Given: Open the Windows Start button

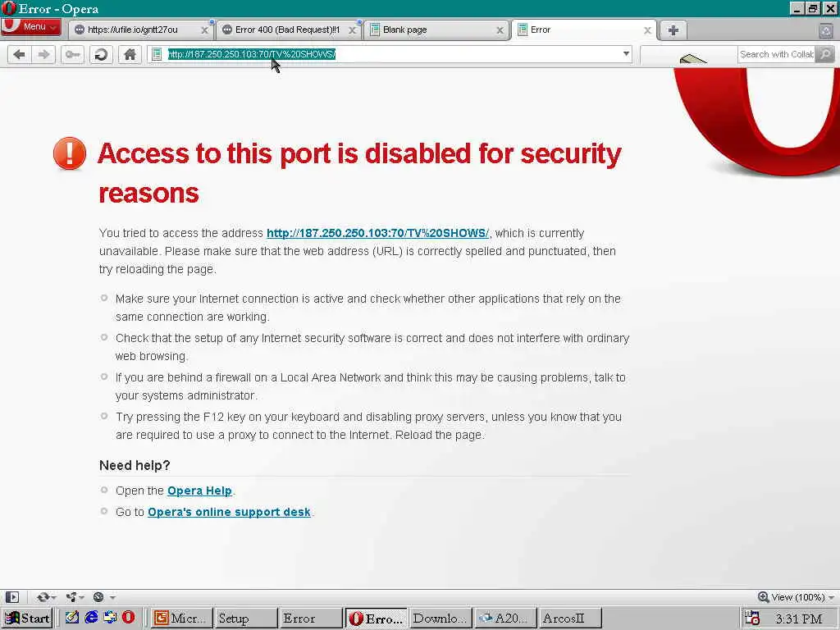Looking at the screenshot, I should (x=28, y=618).
